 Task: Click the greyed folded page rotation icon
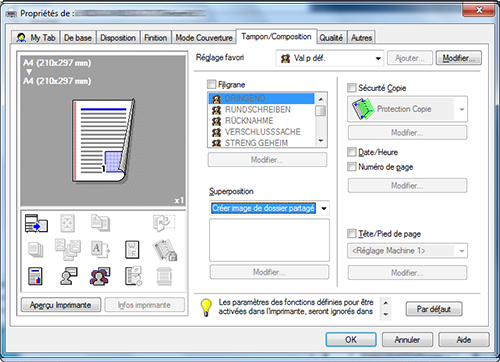pyautogui.click(x=164, y=223)
